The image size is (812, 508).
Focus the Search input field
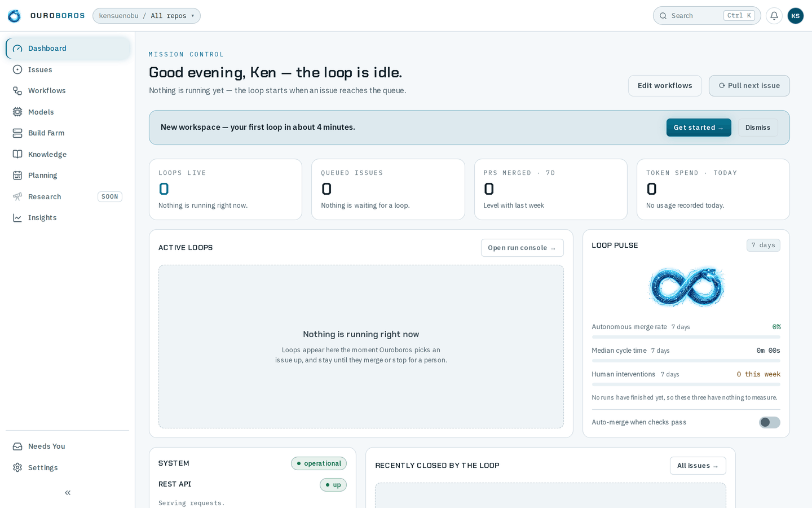point(707,16)
